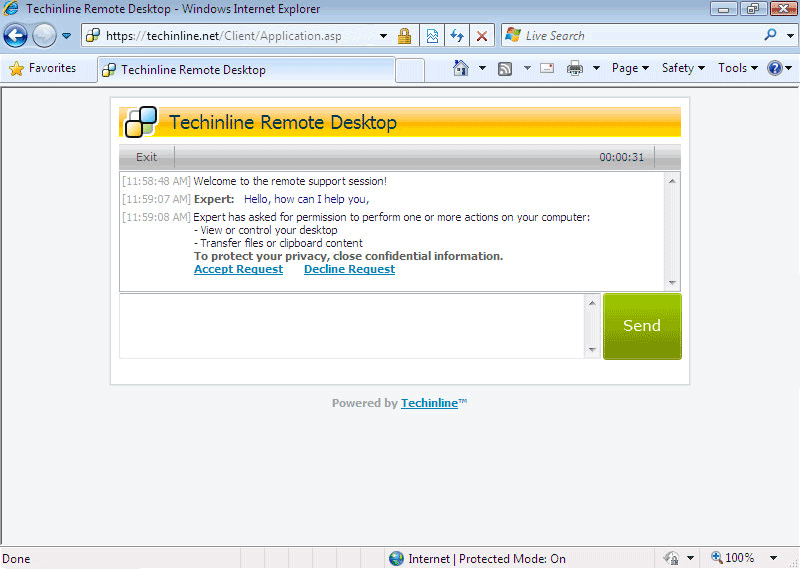Click the Welcome to remote support message

click(290, 181)
